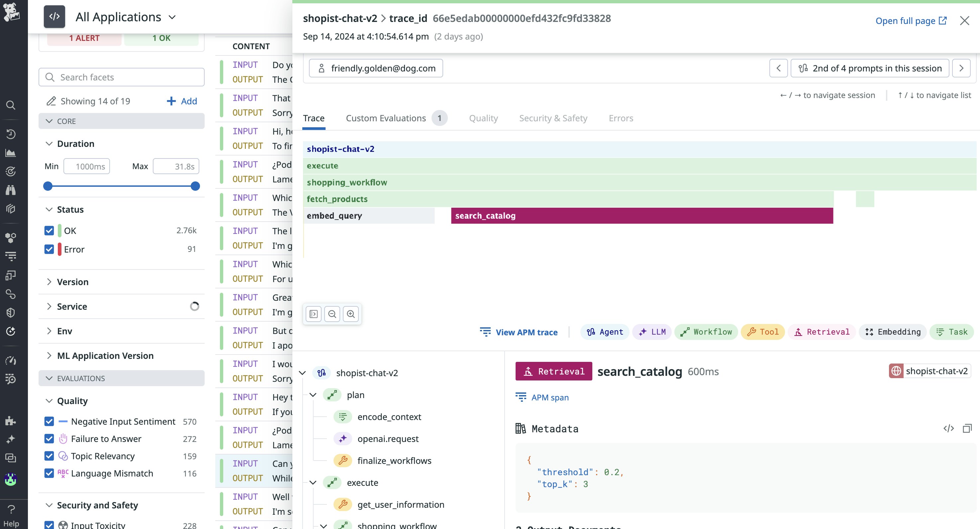The width and height of the screenshot is (980, 529).
Task: Go to previous prompt in session arrow
Action: [778, 68]
